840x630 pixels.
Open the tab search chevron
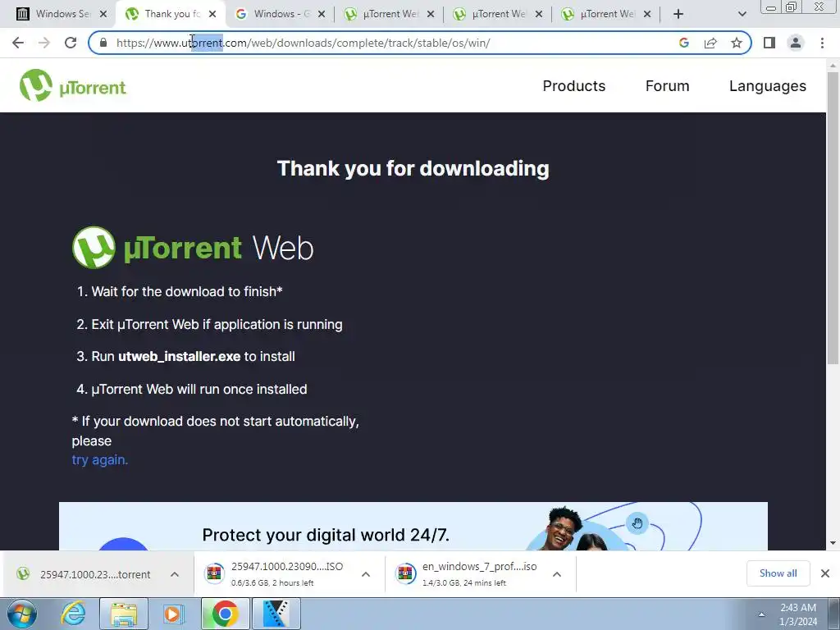coord(742,14)
